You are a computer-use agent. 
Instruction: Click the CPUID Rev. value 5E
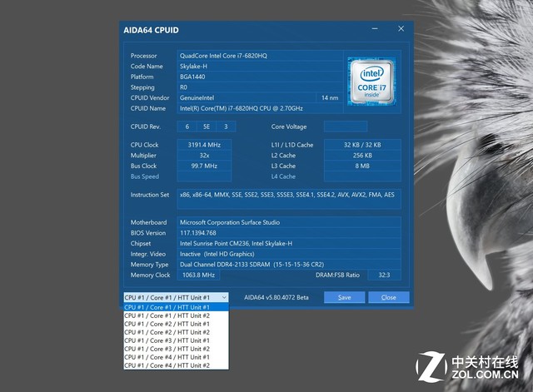click(207, 127)
